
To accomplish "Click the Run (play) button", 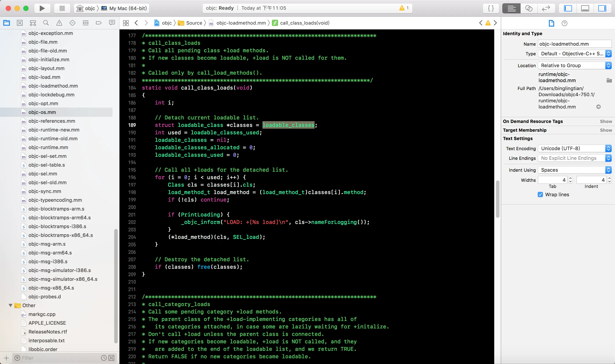I will [x=42, y=8].
